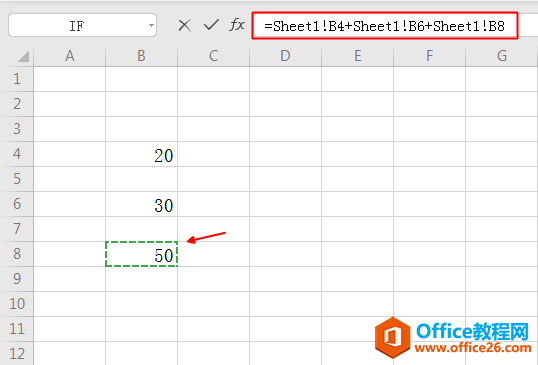Select row 12 header
538x365 pixels.
(17, 353)
